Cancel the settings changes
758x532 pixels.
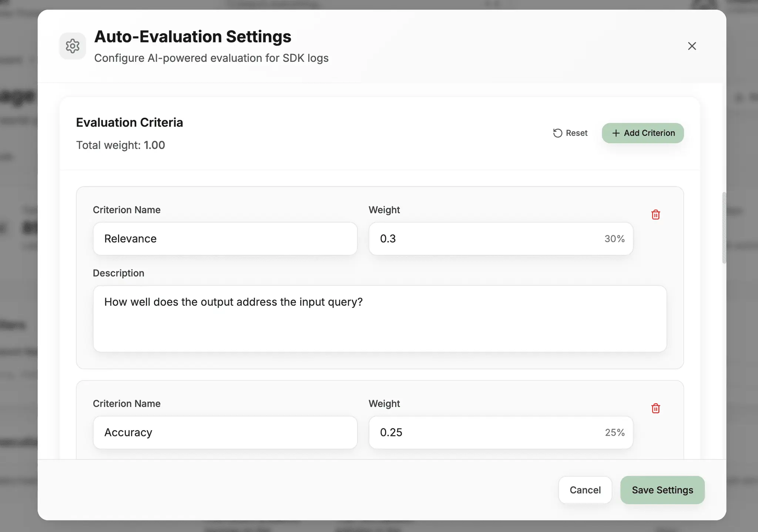click(585, 490)
